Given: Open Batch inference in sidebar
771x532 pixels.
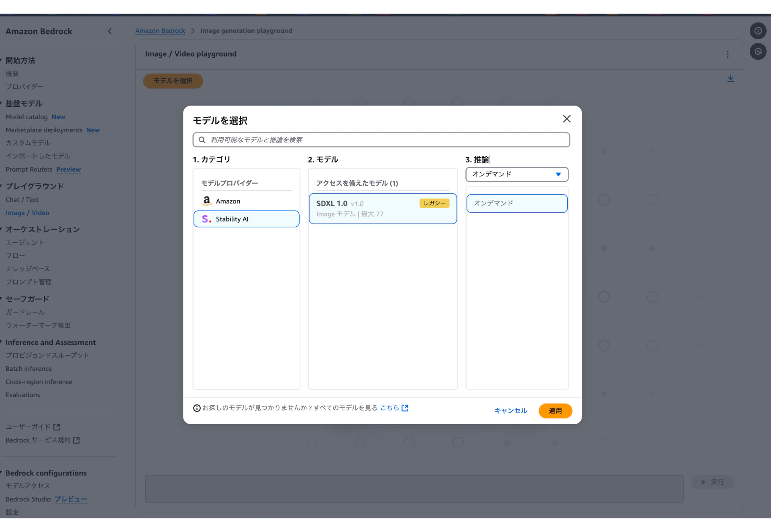Looking at the screenshot, I should click(x=29, y=369).
